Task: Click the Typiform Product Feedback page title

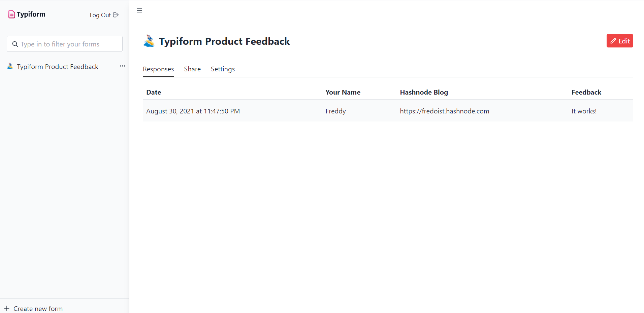Action: (x=224, y=41)
